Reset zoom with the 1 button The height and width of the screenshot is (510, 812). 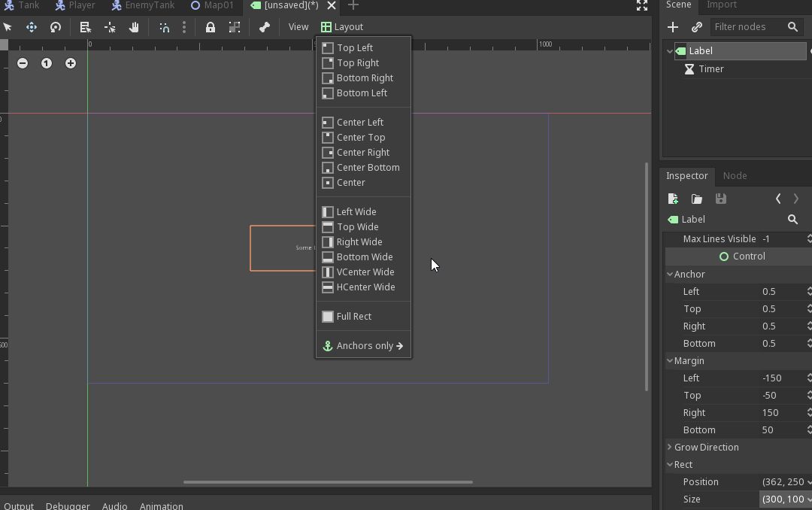tap(47, 63)
